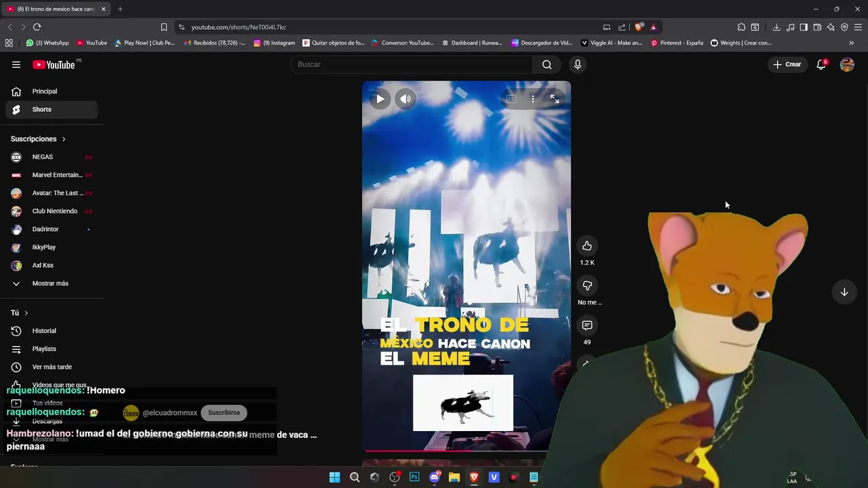Image resolution: width=868 pixels, height=488 pixels.
Task: Reload the page in browser
Action: coord(37,27)
